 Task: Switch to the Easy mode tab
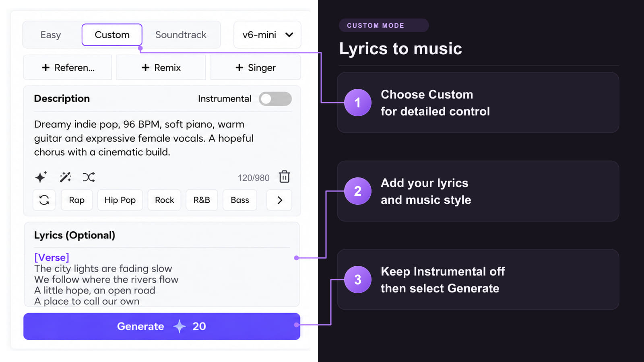coord(51,35)
